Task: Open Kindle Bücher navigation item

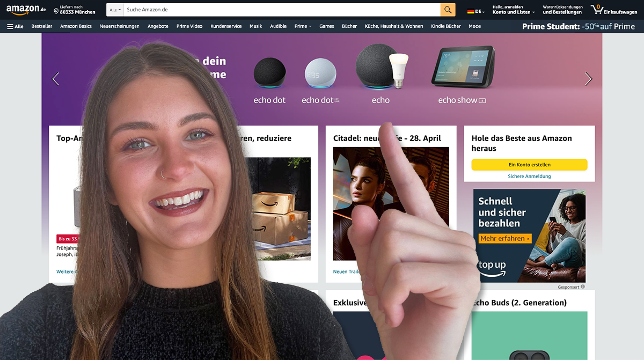Action: (x=445, y=26)
